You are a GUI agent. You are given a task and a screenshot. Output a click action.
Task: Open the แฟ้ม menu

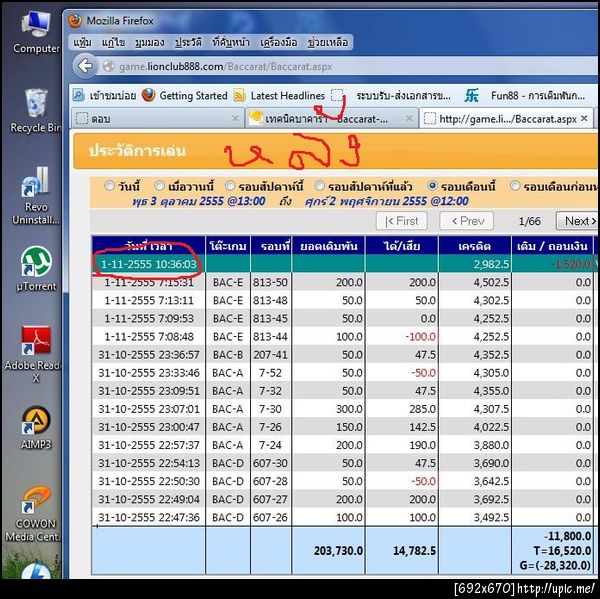point(82,42)
